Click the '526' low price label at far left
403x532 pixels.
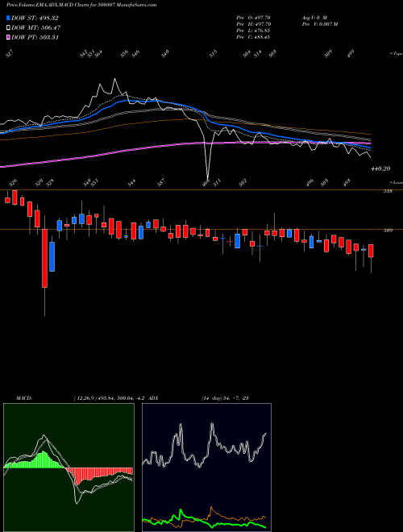(13, 183)
